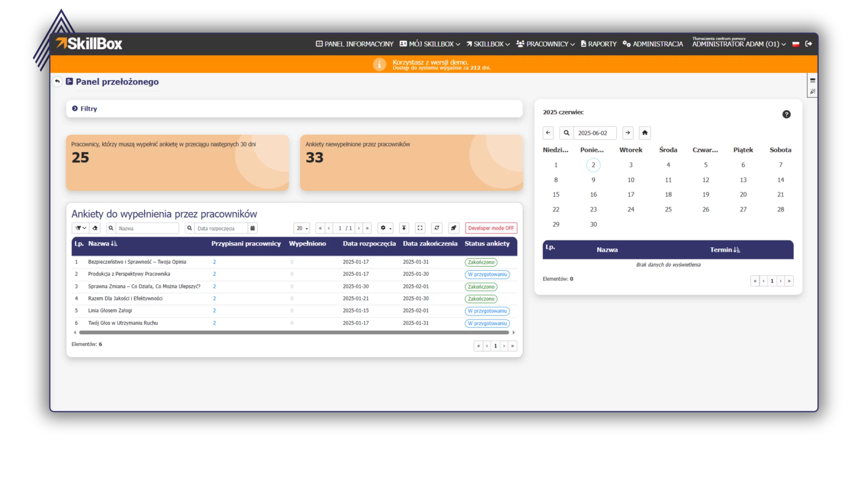Screen dimensions: 868x488
Task: Click row Sprawna Zmiana – Co Działa
Action: [x=294, y=287]
